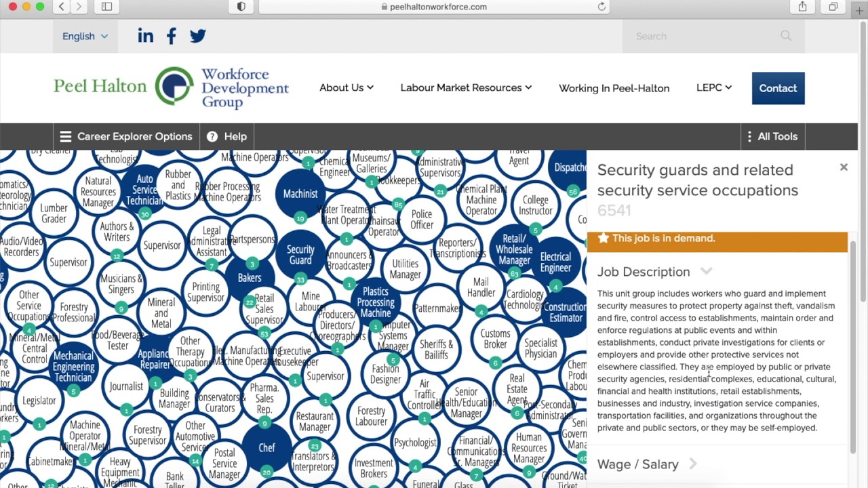This screenshot has height=488, width=868.
Task: Select the Building Manager bubble
Action: pos(174,399)
